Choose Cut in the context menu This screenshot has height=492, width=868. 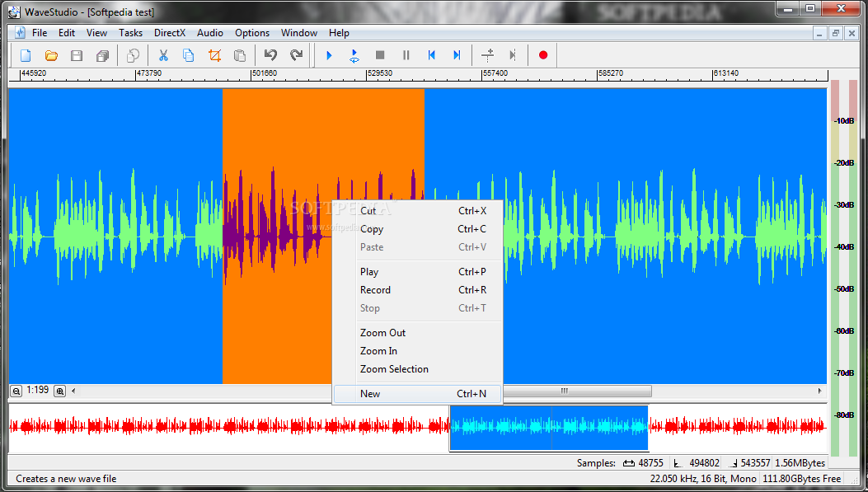[x=418, y=211]
